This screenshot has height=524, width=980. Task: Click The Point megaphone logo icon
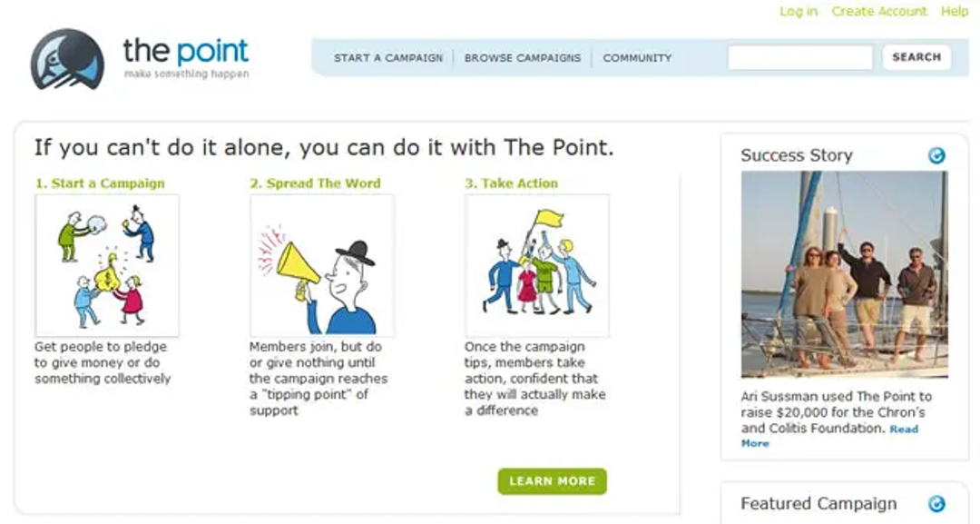(67, 59)
